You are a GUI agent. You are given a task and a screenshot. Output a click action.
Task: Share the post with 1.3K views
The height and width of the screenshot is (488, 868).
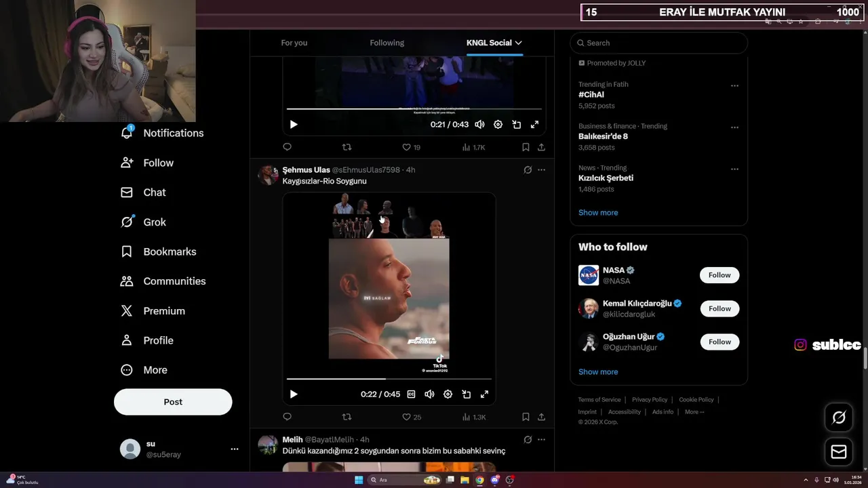tap(541, 417)
